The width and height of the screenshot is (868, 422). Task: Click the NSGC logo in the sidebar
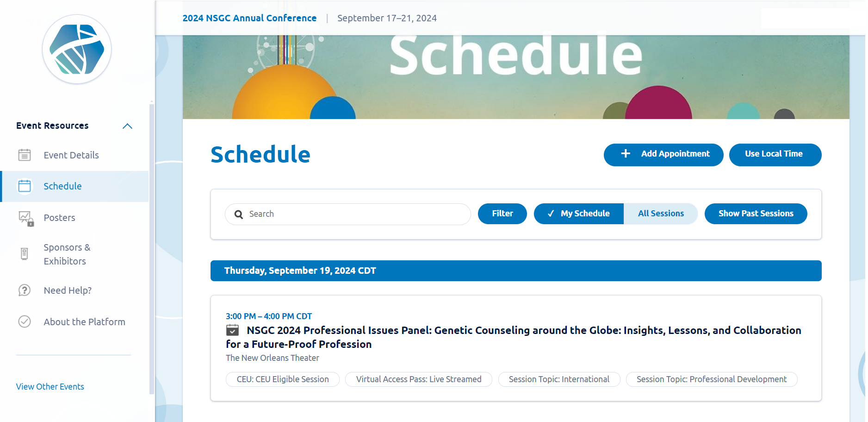77,50
